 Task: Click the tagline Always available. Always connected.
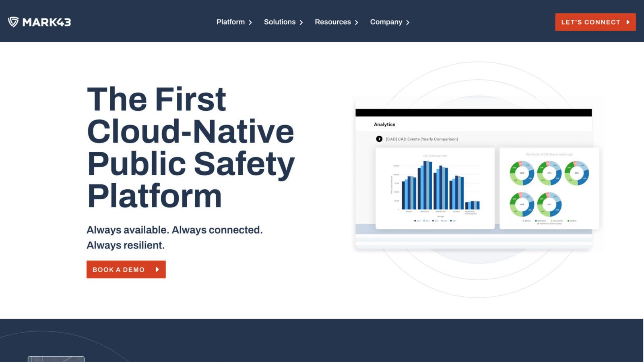click(x=175, y=230)
